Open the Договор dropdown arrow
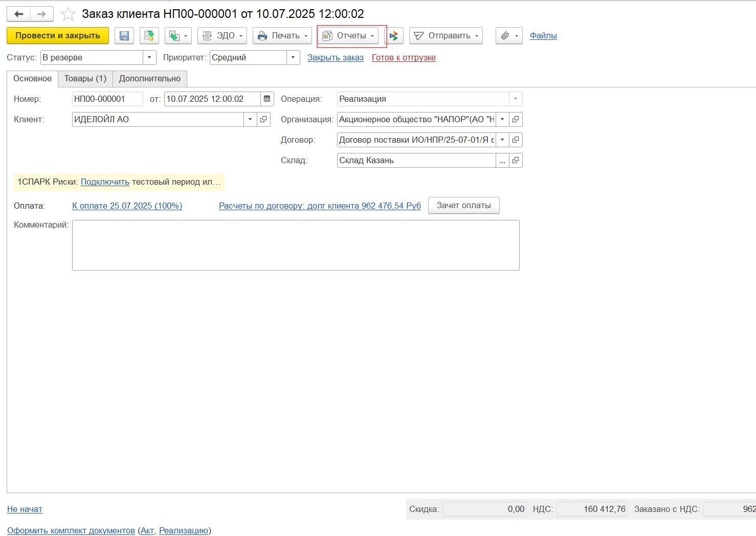Image resolution: width=756 pixels, height=536 pixels. tap(502, 140)
